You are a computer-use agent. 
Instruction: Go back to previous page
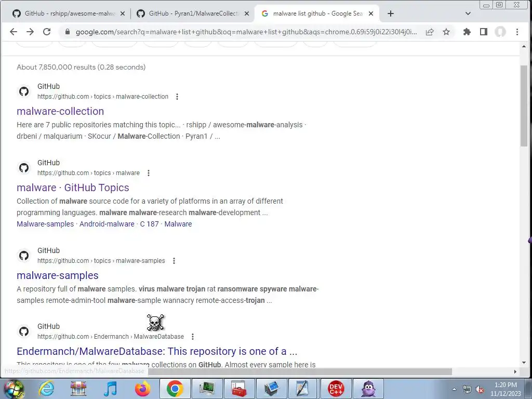(x=13, y=32)
